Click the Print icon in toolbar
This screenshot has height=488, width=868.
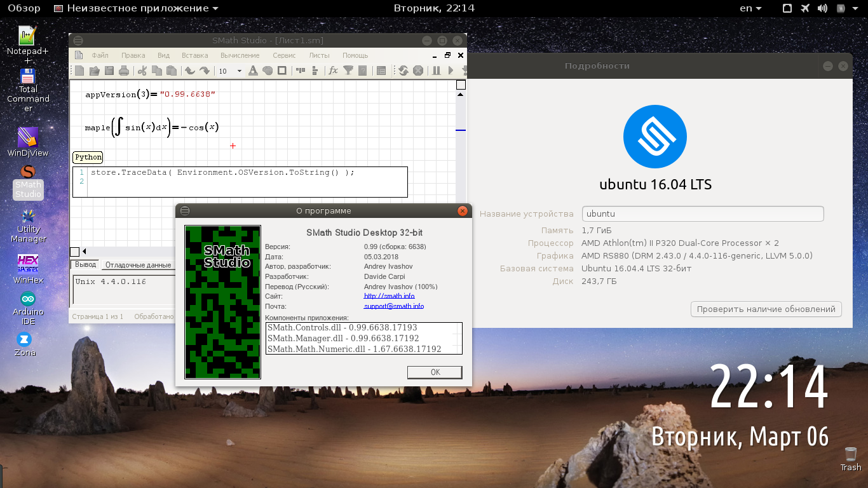(x=124, y=71)
